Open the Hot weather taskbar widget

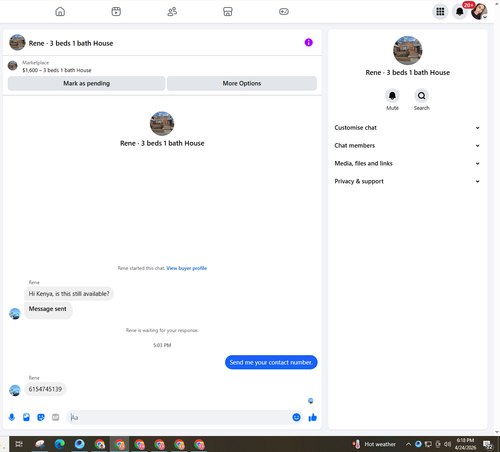[374, 444]
